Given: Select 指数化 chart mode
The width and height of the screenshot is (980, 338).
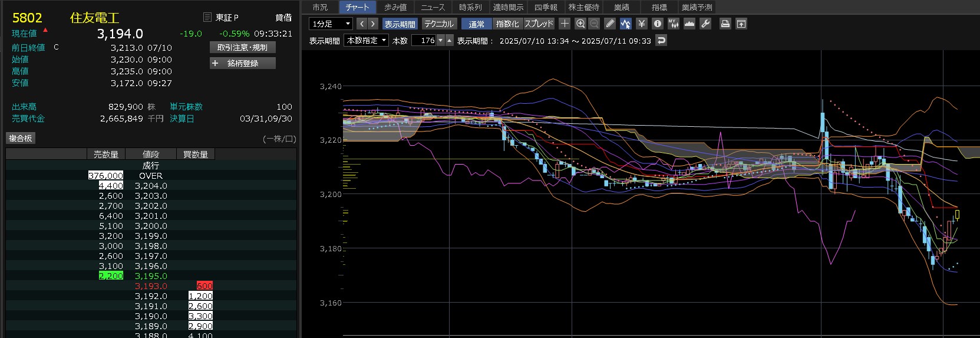Looking at the screenshot, I should click(x=507, y=24).
